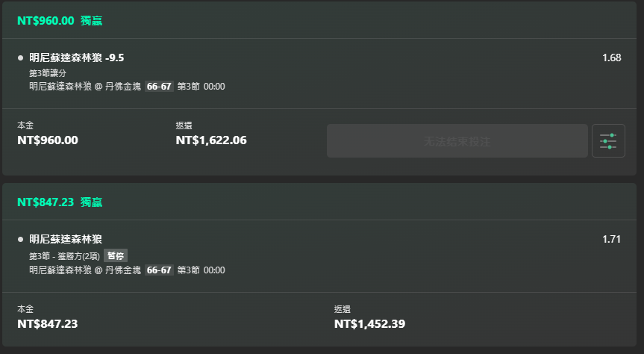Open the 第3節讓分 market label
Viewport: 644px width, 354px height.
[48, 73]
